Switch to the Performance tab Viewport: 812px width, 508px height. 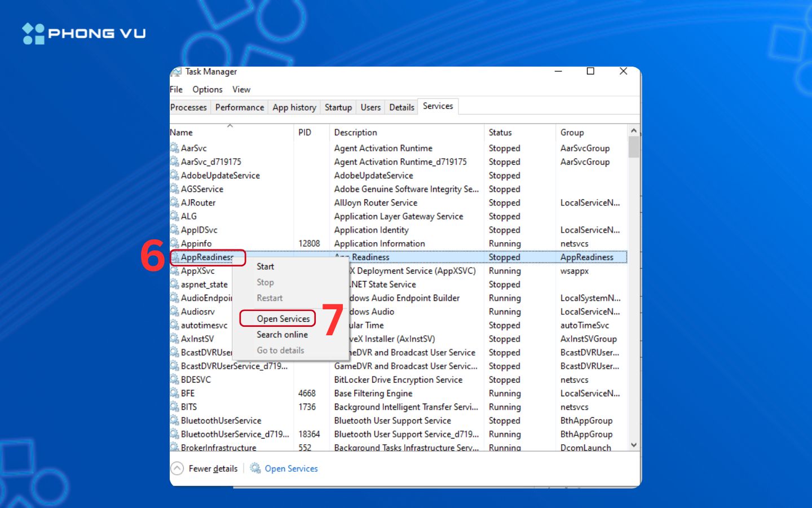pos(240,107)
